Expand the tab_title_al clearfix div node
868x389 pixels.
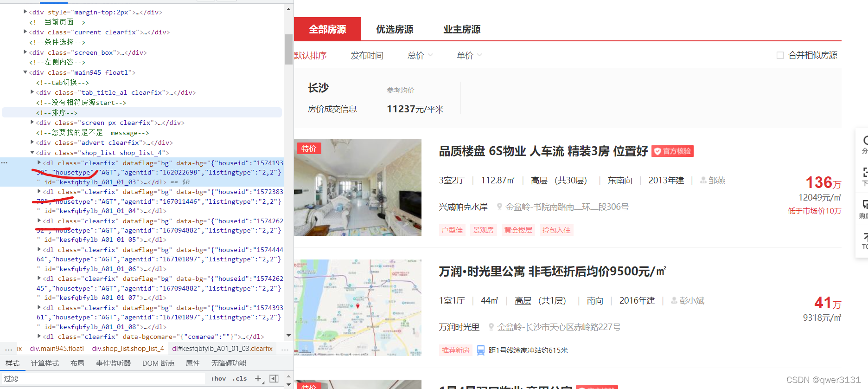[x=32, y=92]
